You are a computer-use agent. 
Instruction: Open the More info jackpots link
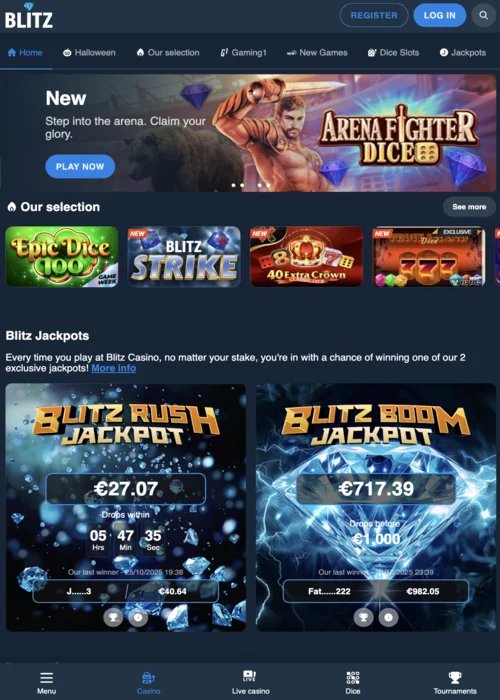(x=113, y=368)
